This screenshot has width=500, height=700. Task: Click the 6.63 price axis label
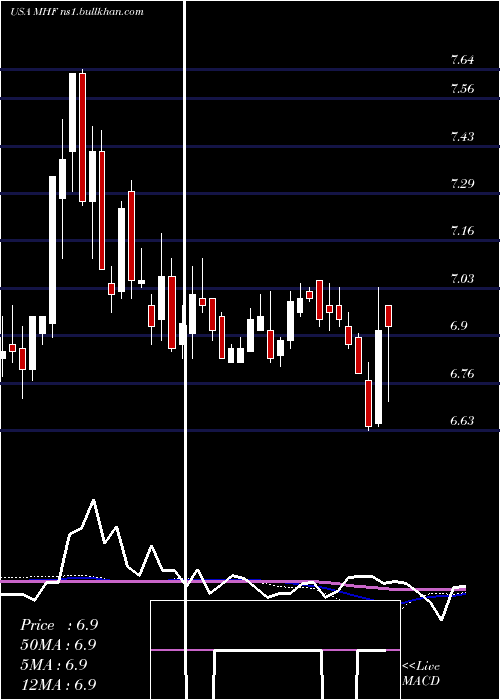[x=462, y=421]
